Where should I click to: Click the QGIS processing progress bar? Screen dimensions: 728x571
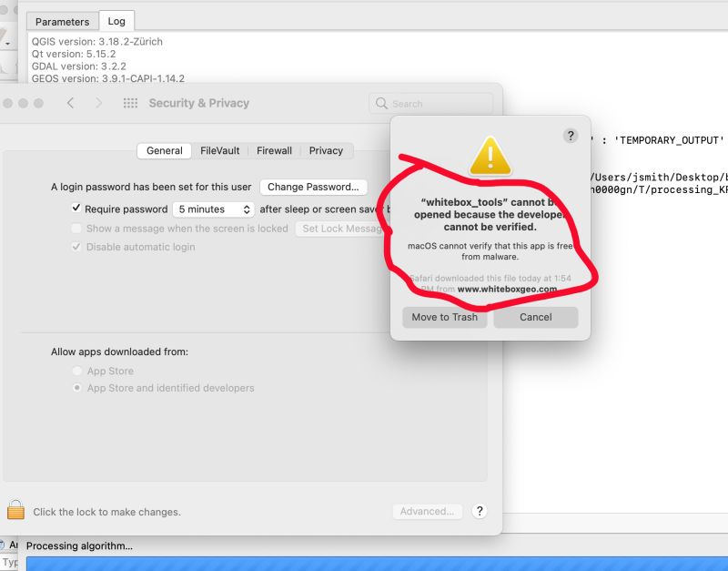tap(377, 563)
